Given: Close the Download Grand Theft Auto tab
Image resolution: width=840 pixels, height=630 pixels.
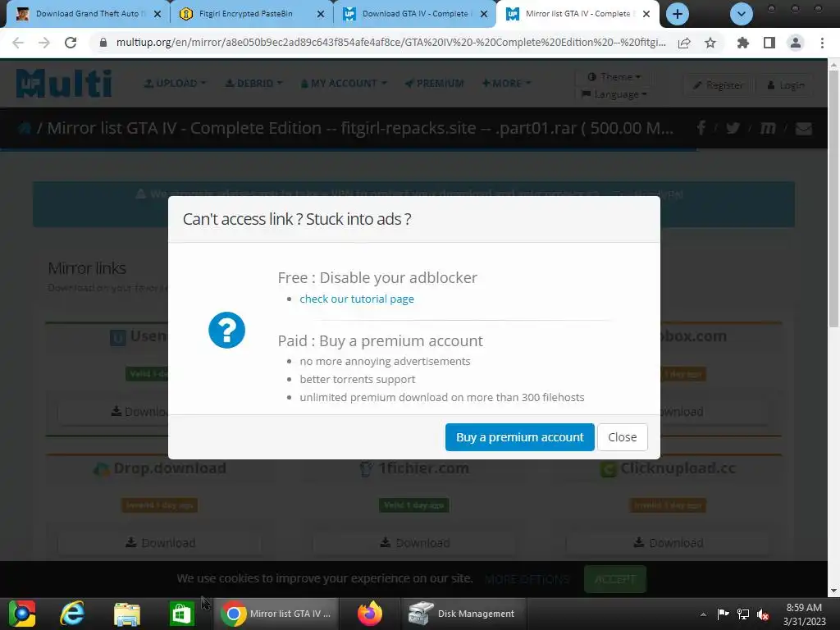Looking at the screenshot, I should tap(157, 14).
